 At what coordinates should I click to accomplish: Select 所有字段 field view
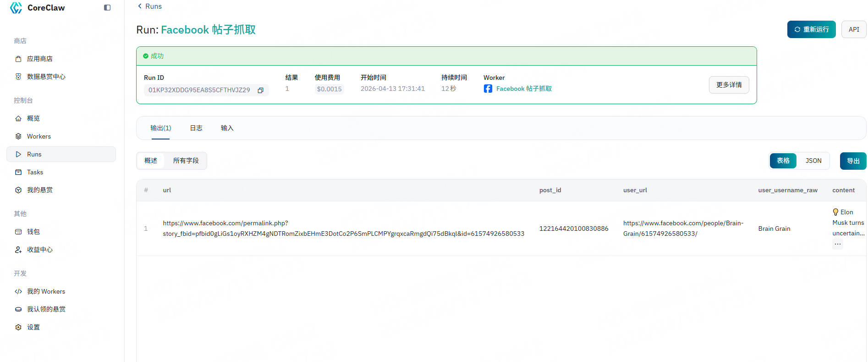pyautogui.click(x=186, y=161)
